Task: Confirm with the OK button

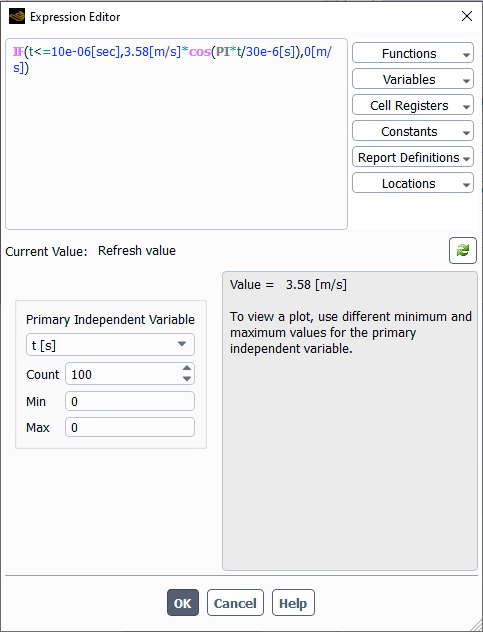Action: click(x=183, y=603)
